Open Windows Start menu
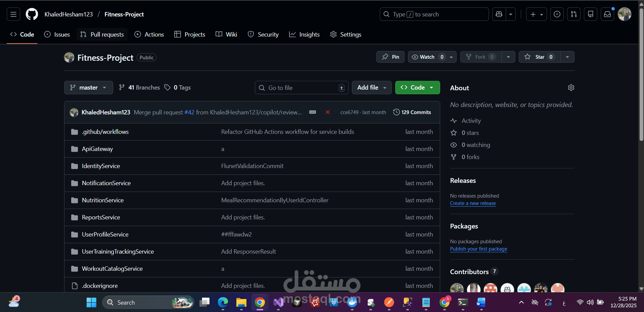 91,302
